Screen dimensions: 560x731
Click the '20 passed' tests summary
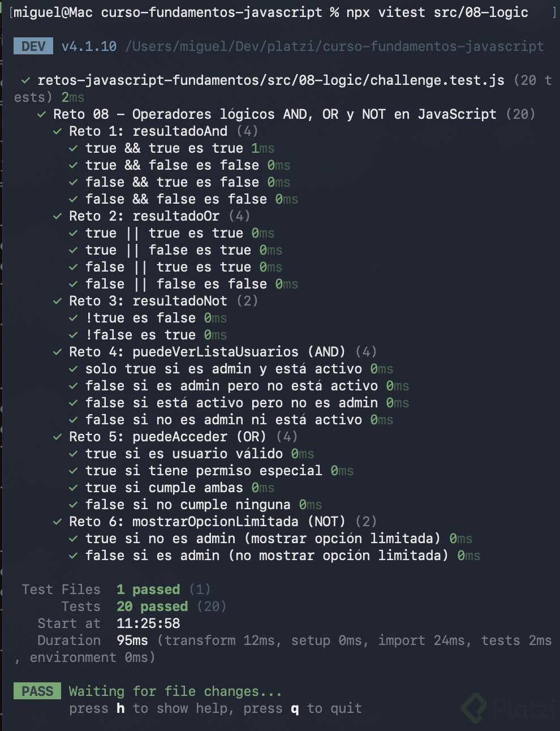pyautogui.click(x=152, y=607)
